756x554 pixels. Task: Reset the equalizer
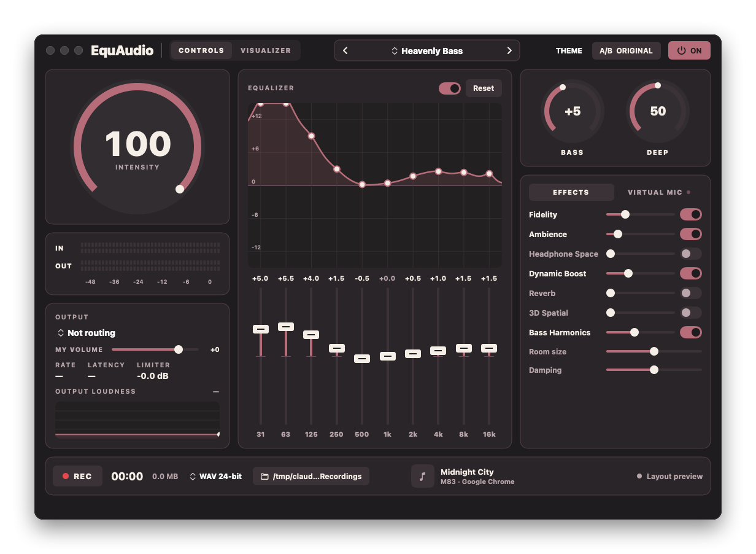pos(484,88)
